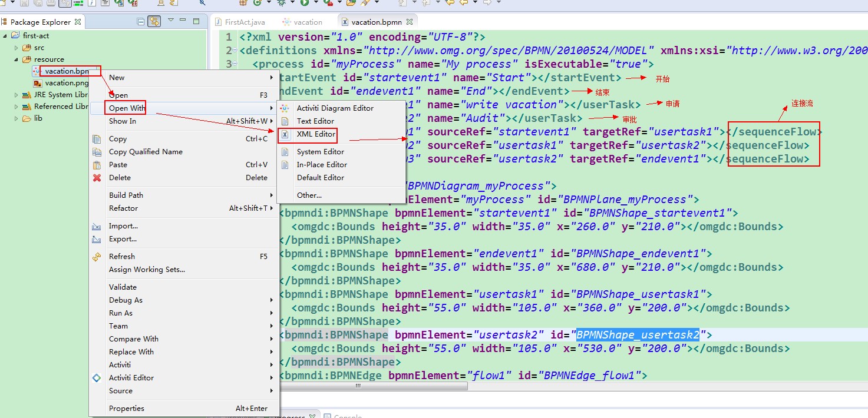Click the XML Editor icon

click(285, 134)
